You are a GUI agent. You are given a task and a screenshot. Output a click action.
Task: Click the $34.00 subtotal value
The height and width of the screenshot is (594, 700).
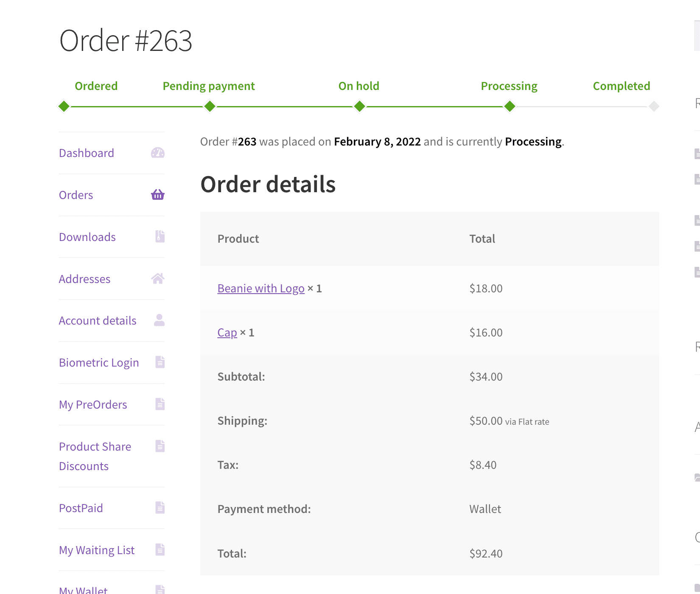coord(486,377)
